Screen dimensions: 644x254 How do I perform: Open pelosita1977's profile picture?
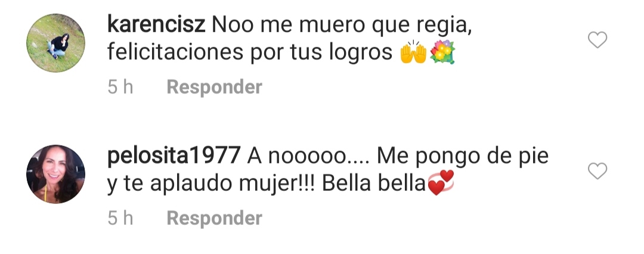[x=56, y=174]
